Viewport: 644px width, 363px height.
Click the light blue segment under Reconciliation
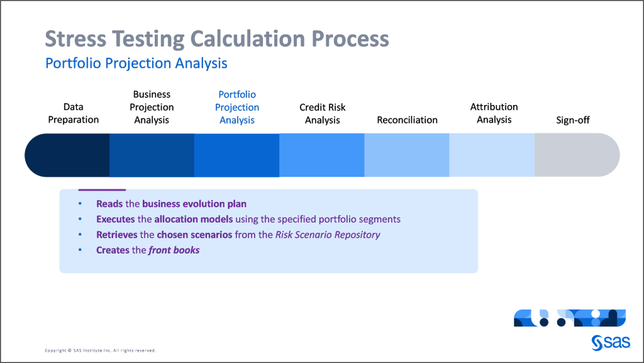407,155
